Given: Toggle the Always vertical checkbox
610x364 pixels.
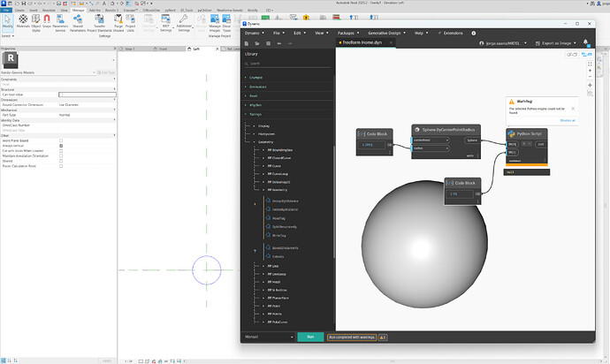Looking at the screenshot, I should 61,146.
